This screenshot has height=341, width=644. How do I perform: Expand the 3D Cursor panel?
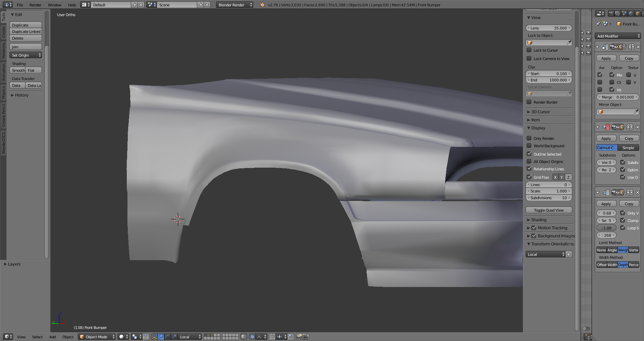click(x=540, y=112)
